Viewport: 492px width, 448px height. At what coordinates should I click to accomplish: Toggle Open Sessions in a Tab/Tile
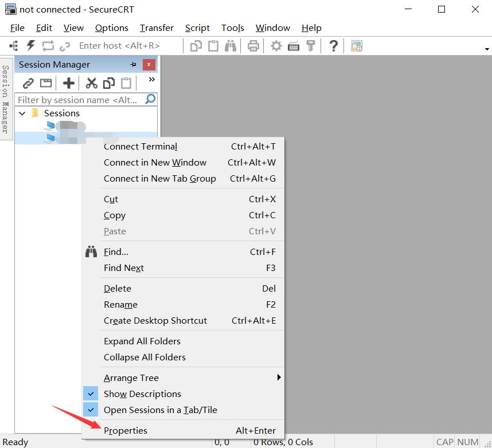click(91, 410)
